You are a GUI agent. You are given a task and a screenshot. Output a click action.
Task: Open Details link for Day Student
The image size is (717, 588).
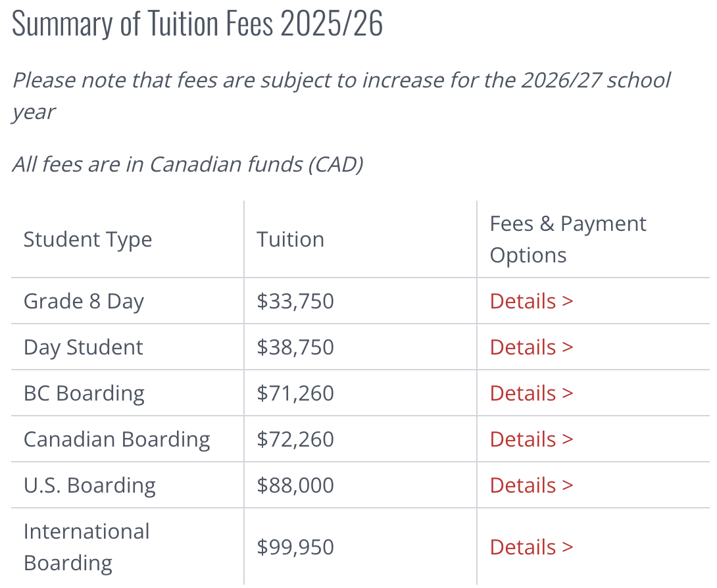point(532,347)
